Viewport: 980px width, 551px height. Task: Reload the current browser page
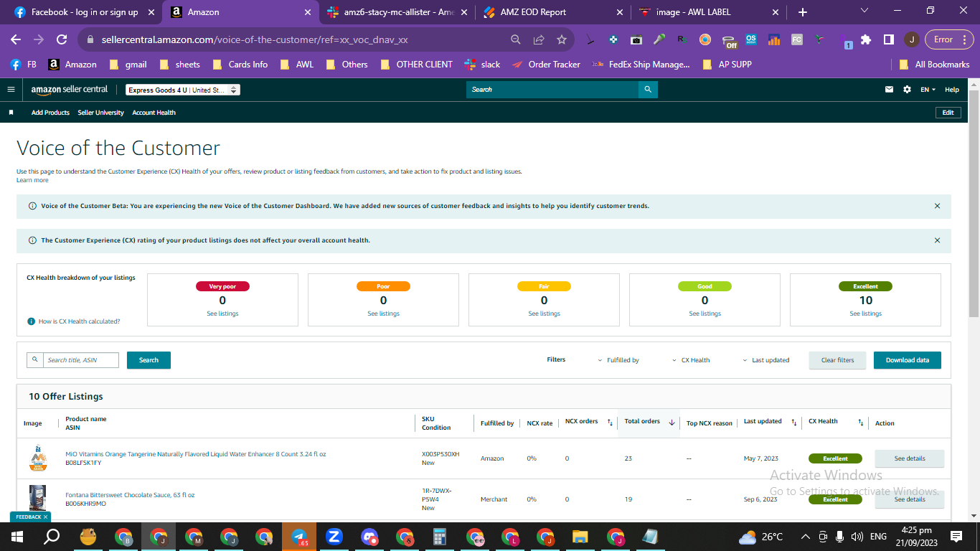[x=62, y=39]
